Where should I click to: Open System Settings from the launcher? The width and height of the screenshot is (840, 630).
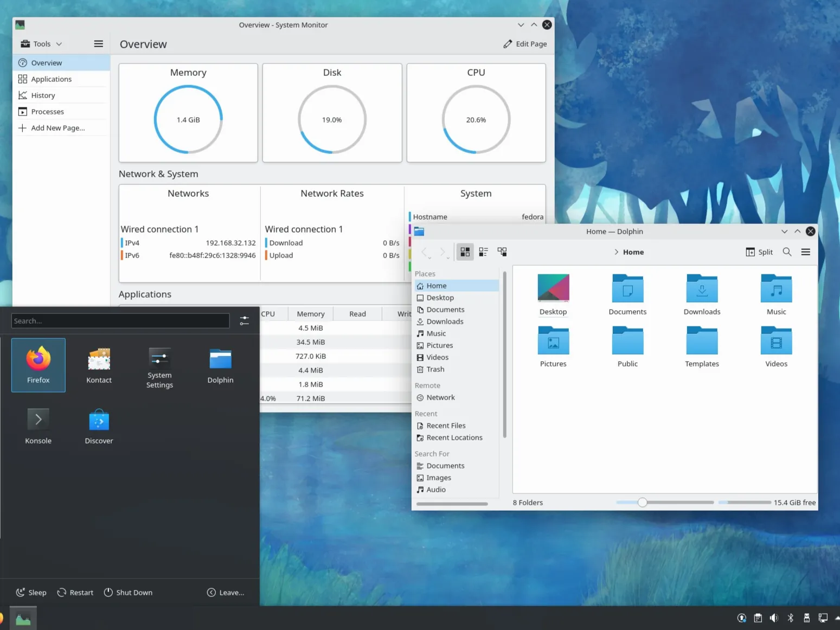(x=159, y=364)
